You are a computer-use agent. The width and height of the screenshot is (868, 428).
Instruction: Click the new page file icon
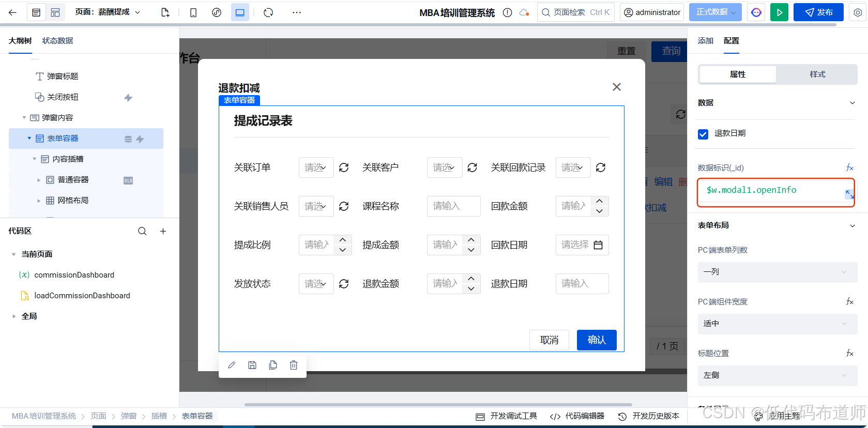[165, 12]
